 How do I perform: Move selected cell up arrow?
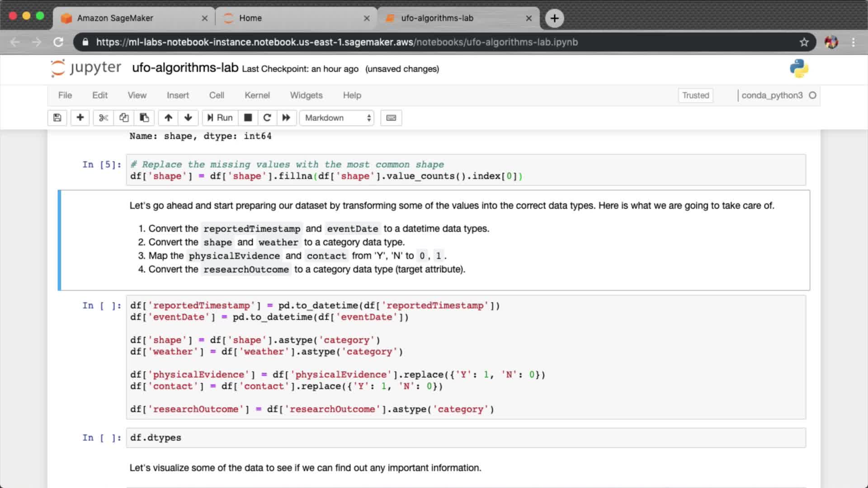(168, 118)
